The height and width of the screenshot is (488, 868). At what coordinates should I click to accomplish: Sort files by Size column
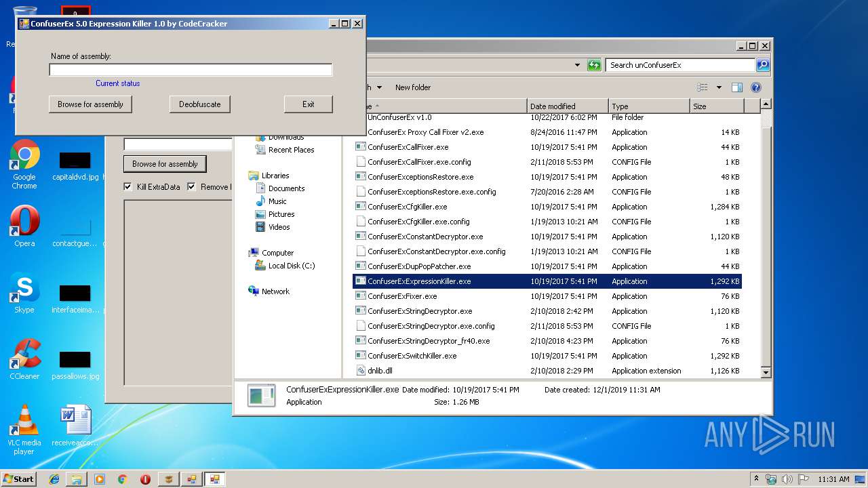tap(716, 106)
